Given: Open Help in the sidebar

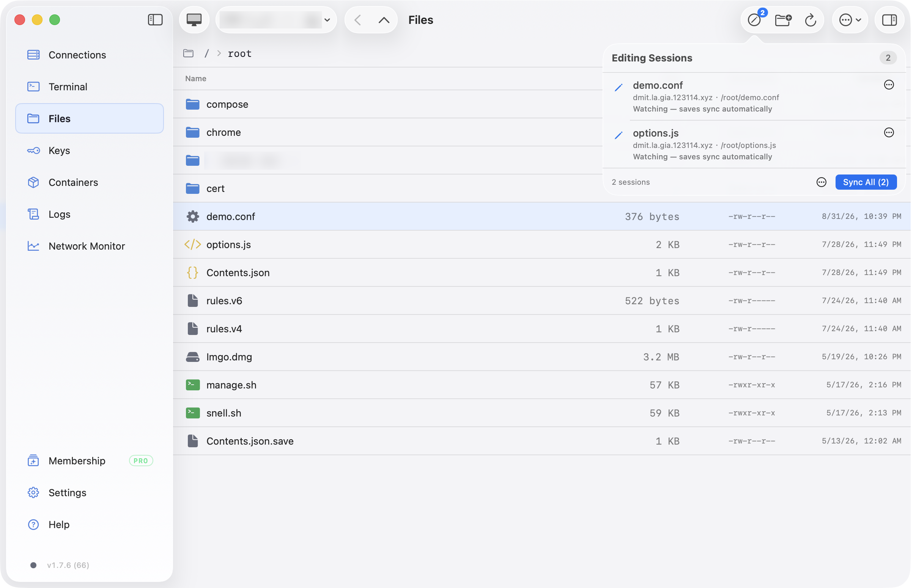Looking at the screenshot, I should tap(89, 524).
